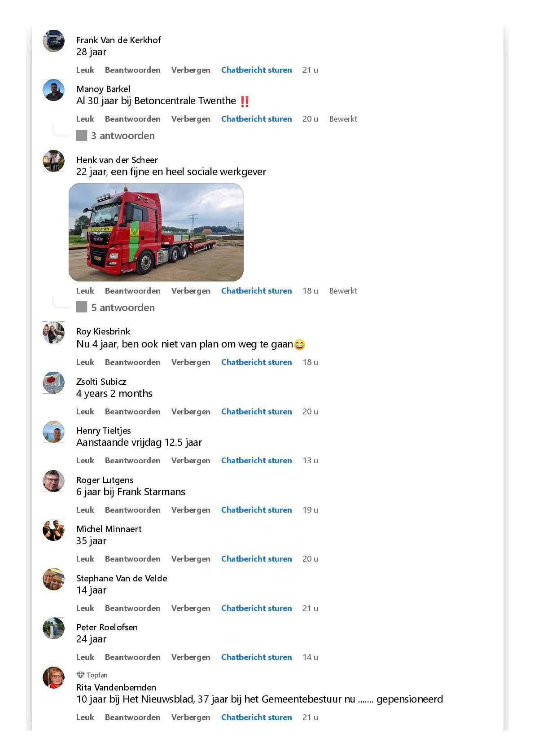Hide Zsolti Subicz's comment with Verbergen

pyautogui.click(x=191, y=412)
